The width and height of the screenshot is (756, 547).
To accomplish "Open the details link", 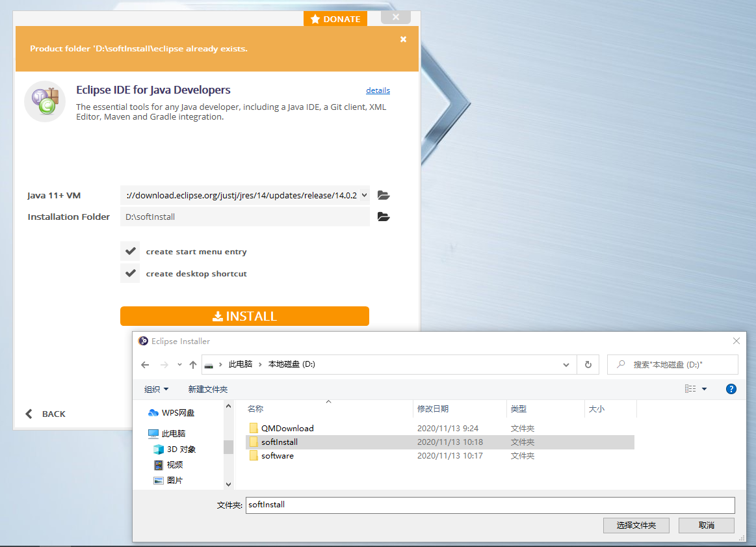I will click(378, 90).
